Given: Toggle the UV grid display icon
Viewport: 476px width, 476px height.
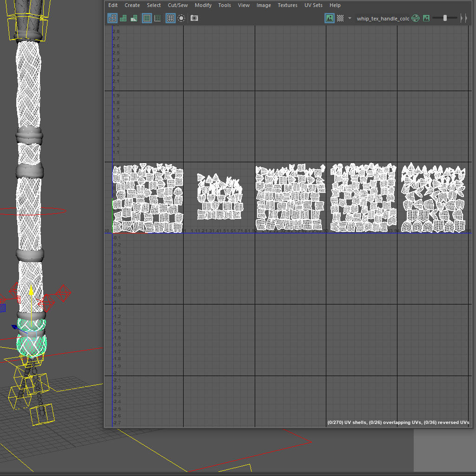Looking at the screenshot, I should coord(171,18).
